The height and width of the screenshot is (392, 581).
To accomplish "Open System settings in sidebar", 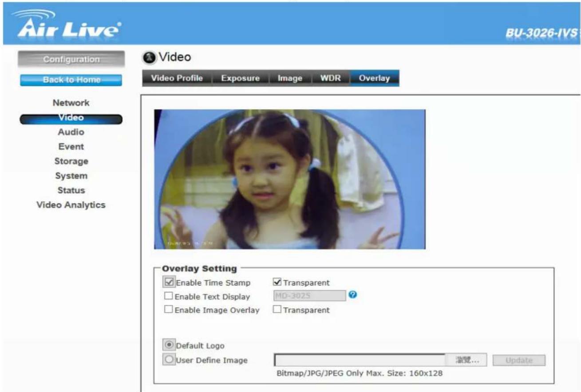I will pos(71,176).
